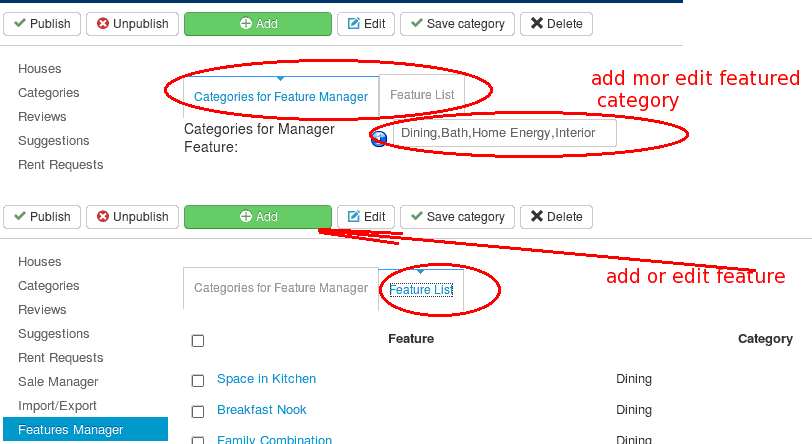Click the Categories for Manager Feature text field
This screenshot has height=444, width=812.
[505, 133]
